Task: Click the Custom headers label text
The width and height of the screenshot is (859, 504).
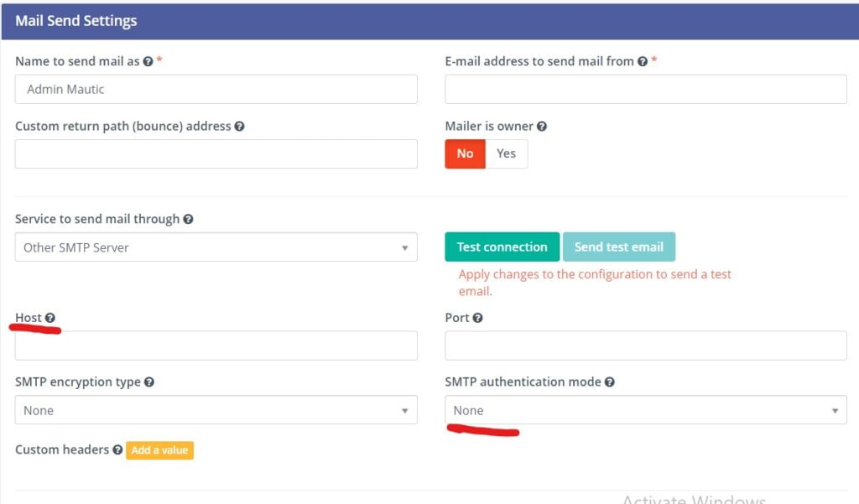Action: tap(62, 449)
